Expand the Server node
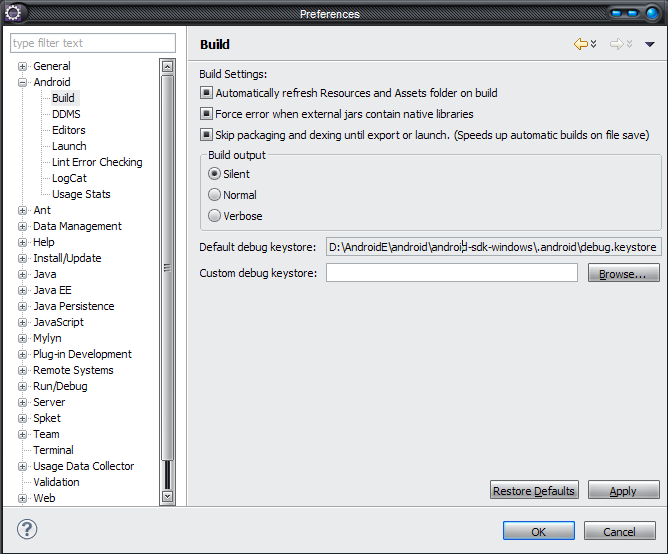 [22, 402]
